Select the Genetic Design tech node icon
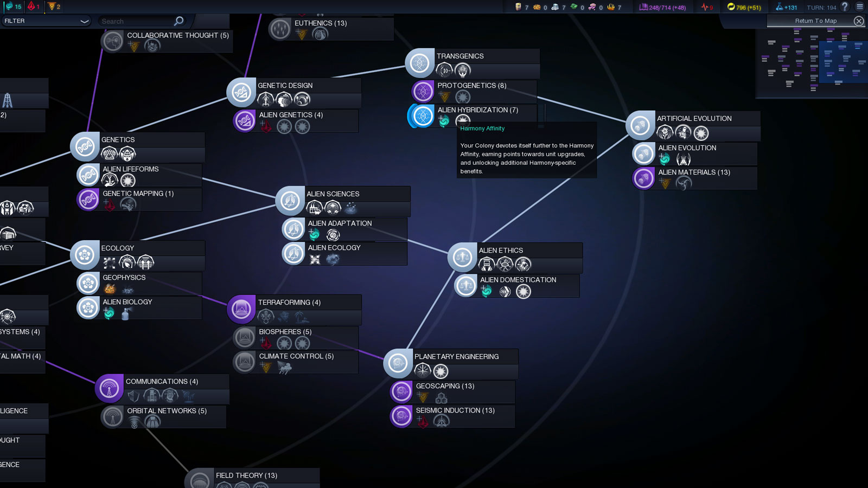Screen dimensions: 868x488 coord(241,92)
